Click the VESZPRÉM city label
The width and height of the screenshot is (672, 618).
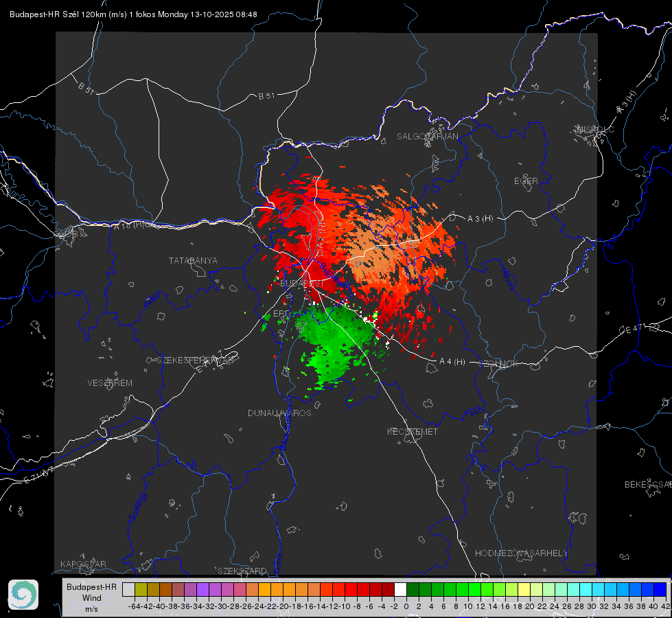coord(110,383)
